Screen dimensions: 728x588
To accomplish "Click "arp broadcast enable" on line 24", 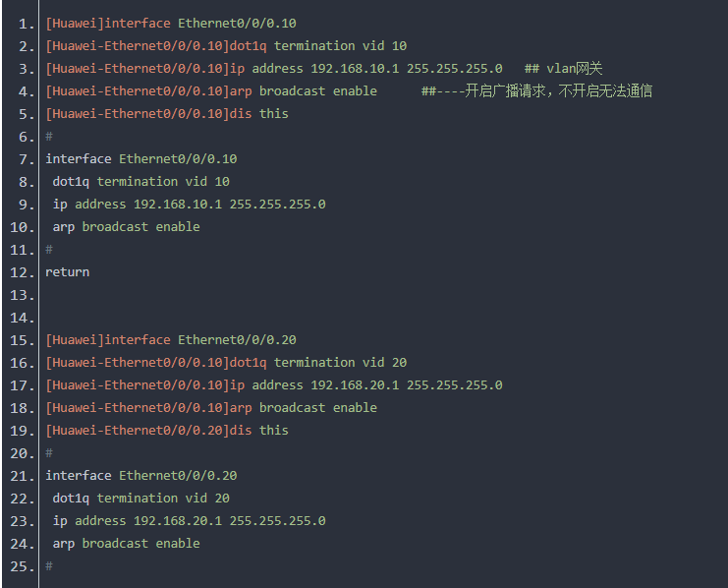I will [126, 543].
